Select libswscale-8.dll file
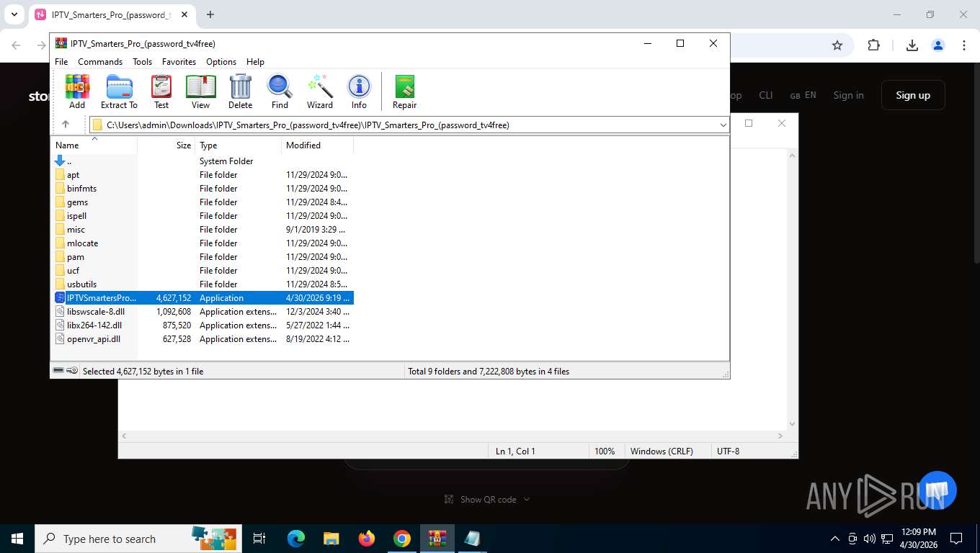This screenshot has width=980, height=553. coord(203,312)
